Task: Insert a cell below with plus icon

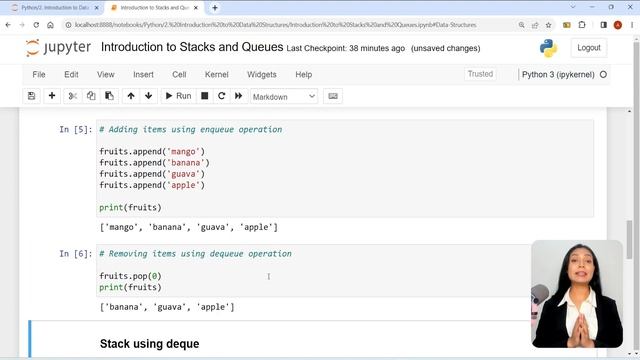Action: coord(52,96)
